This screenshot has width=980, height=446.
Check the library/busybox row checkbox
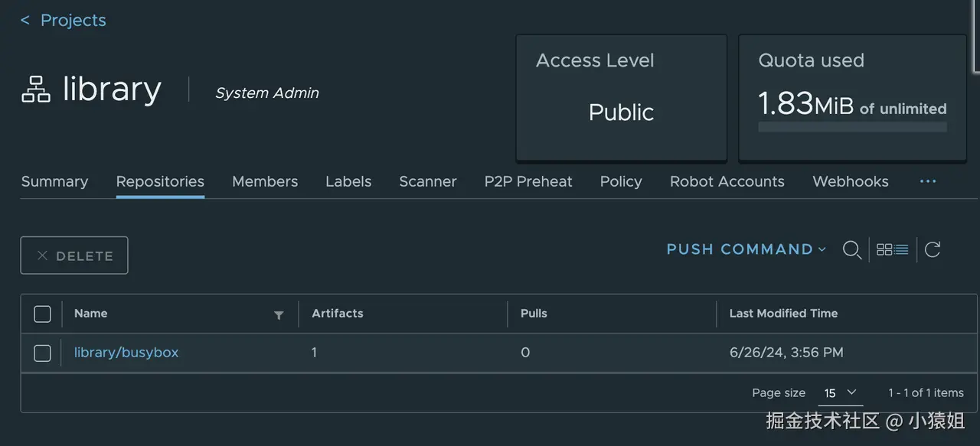coord(43,353)
